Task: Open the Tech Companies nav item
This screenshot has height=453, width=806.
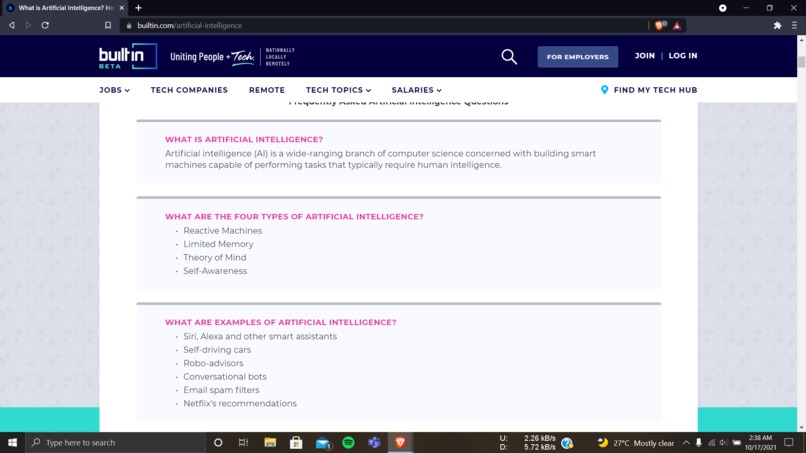Action: click(x=189, y=90)
